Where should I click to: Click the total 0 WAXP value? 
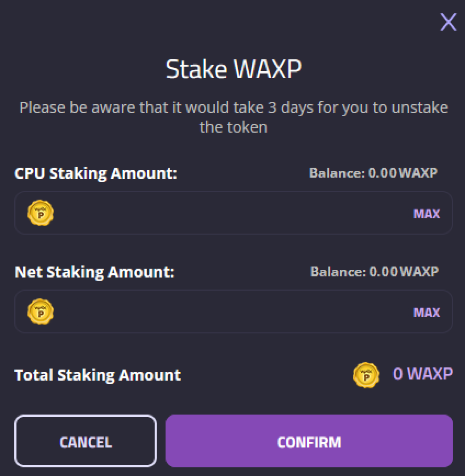pyautogui.click(x=423, y=374)
